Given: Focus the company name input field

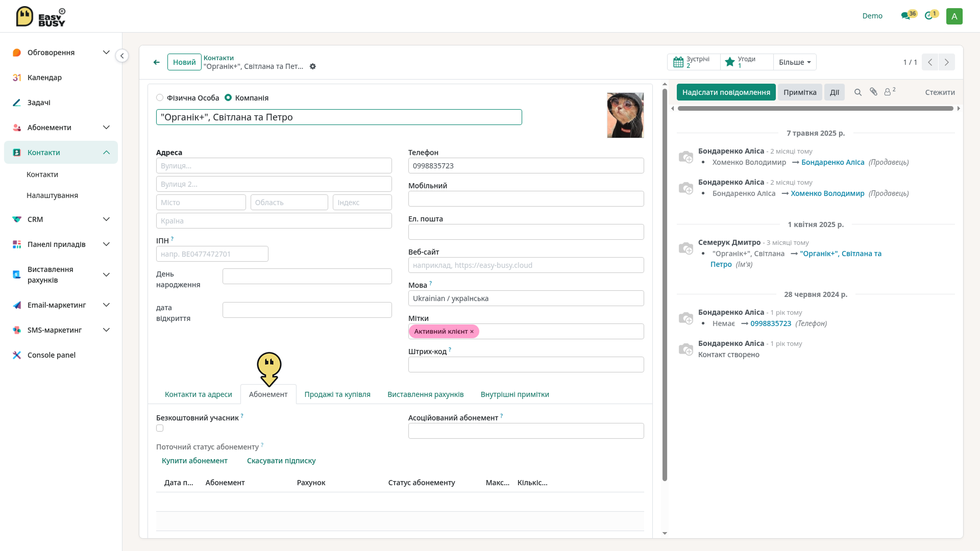Looking at the screenshot, I should click(x=339, y=117).
